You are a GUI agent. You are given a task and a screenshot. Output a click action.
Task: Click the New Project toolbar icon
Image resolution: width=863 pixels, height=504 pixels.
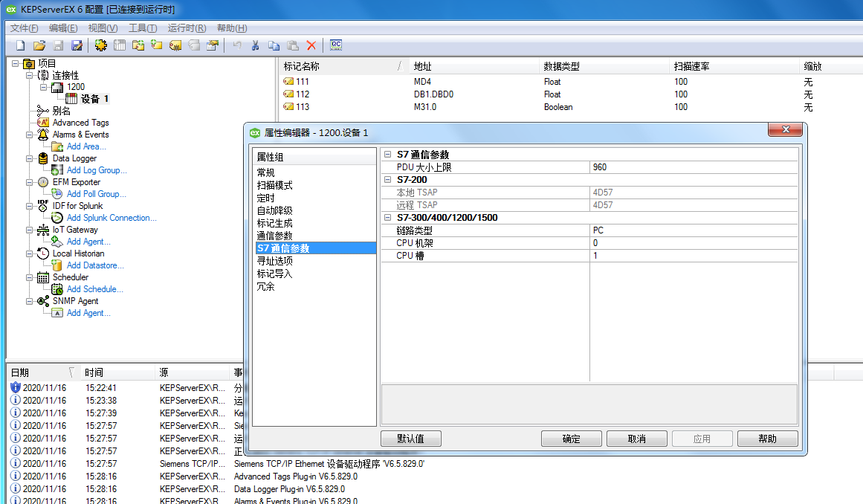point(21,45)
